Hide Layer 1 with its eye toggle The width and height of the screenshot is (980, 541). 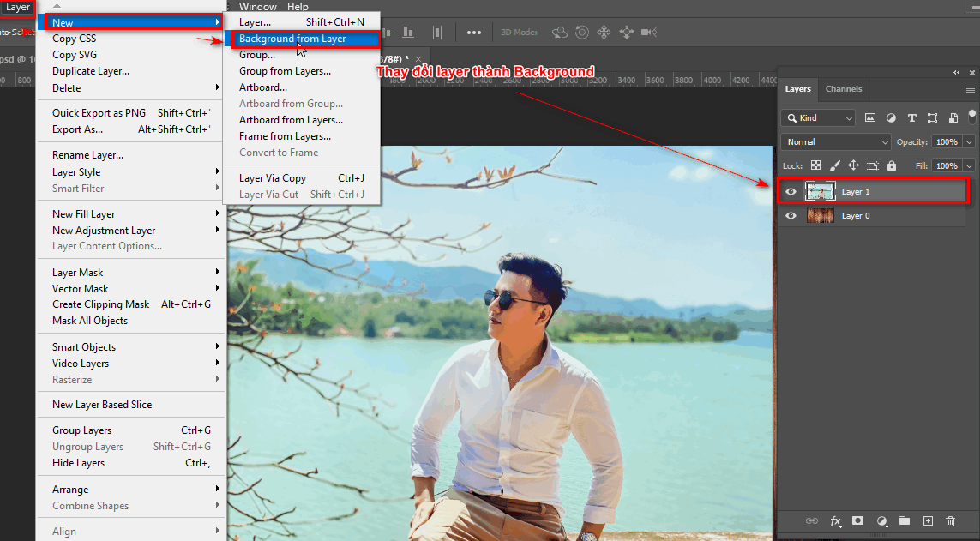tap(791, 191)
